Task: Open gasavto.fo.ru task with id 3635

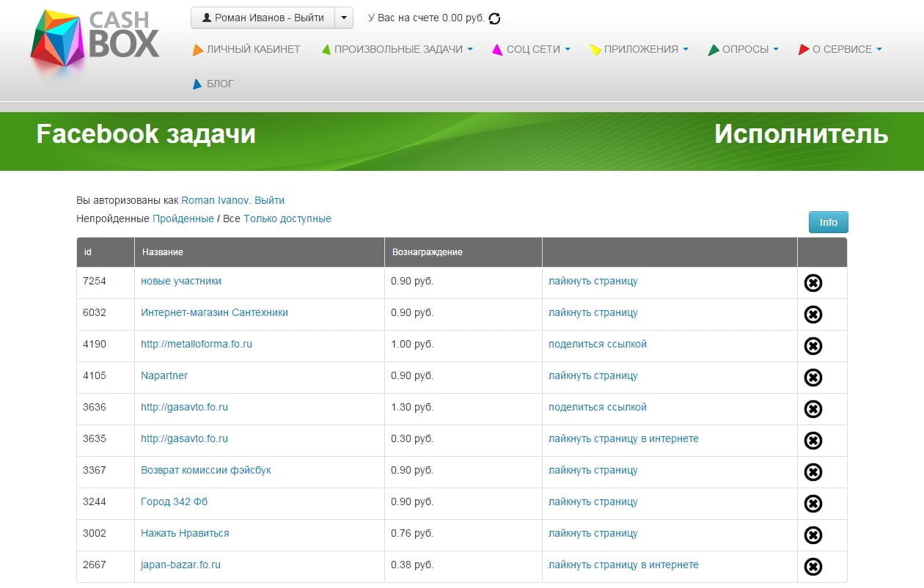Action: (184, 438)
